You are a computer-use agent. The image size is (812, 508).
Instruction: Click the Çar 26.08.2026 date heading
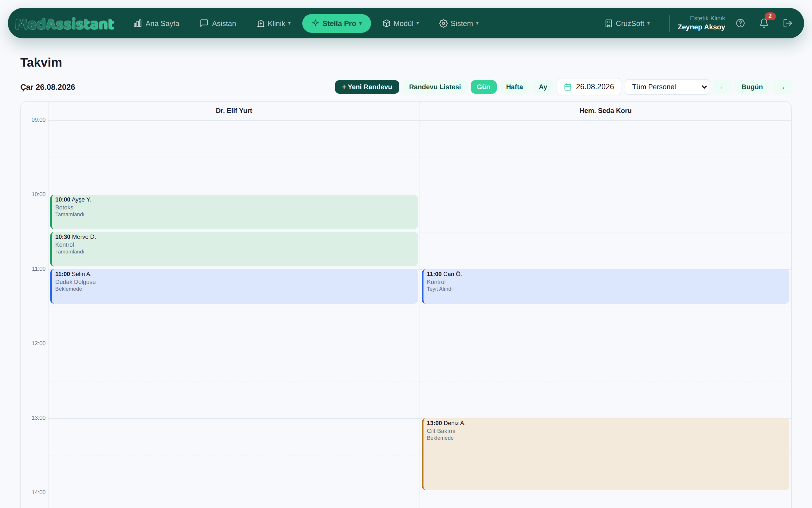[48, 87]
